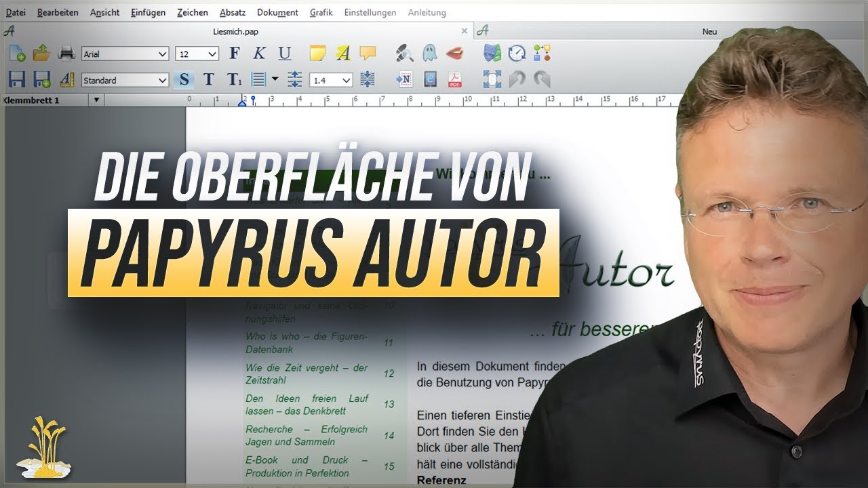This screenshot has width=868, height=488.
Task: Increase paragraph spacing icon
Action: (x=294, y=79)
